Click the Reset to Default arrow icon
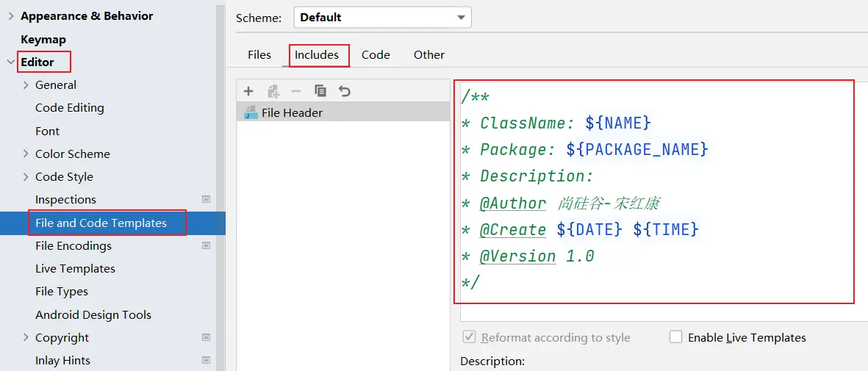 pos(345,91)
